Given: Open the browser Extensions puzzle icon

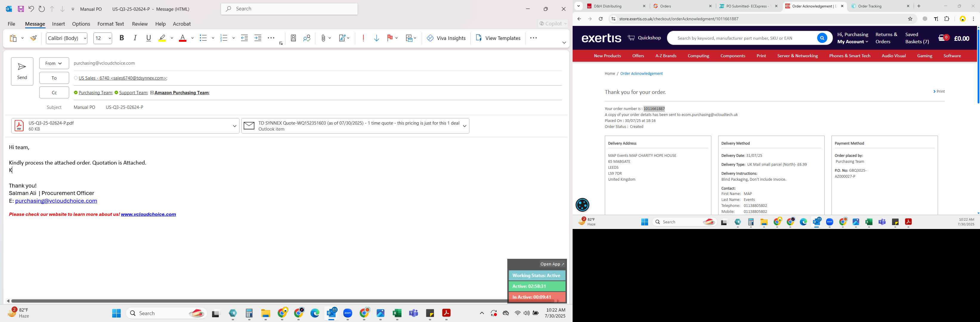Looking at the screenshot, I should click(x=947, y=18).
